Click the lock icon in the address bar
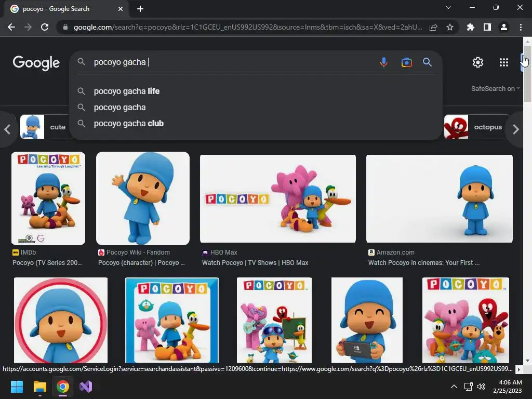532x399 pixels. [65, 27]
